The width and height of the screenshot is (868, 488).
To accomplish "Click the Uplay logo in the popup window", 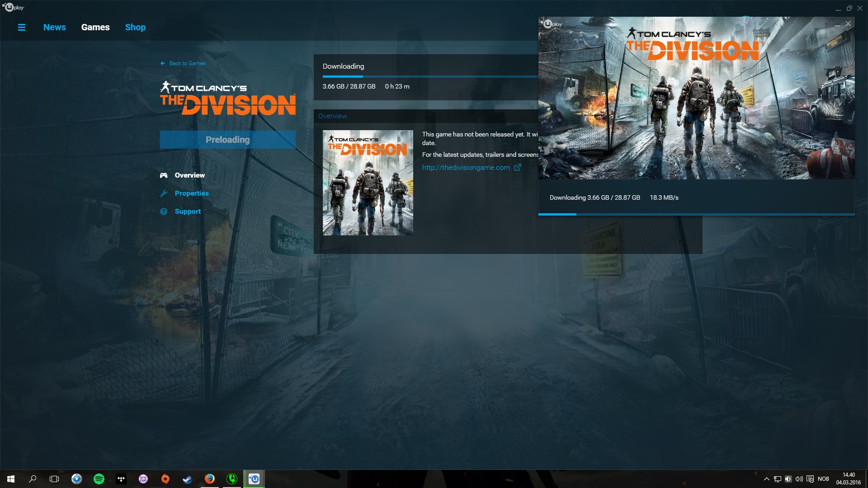I will click(x=552, y=24).
